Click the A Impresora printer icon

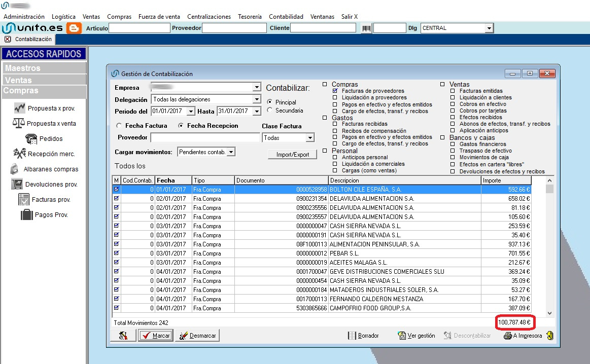[508, 336]
